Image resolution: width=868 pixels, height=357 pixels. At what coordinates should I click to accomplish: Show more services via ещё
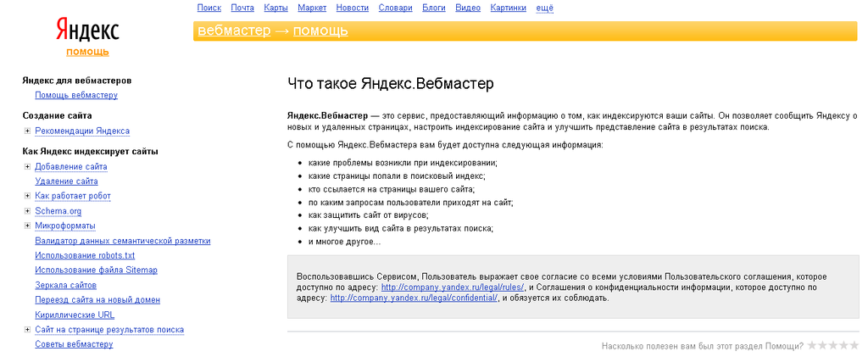tap(545, 8)
